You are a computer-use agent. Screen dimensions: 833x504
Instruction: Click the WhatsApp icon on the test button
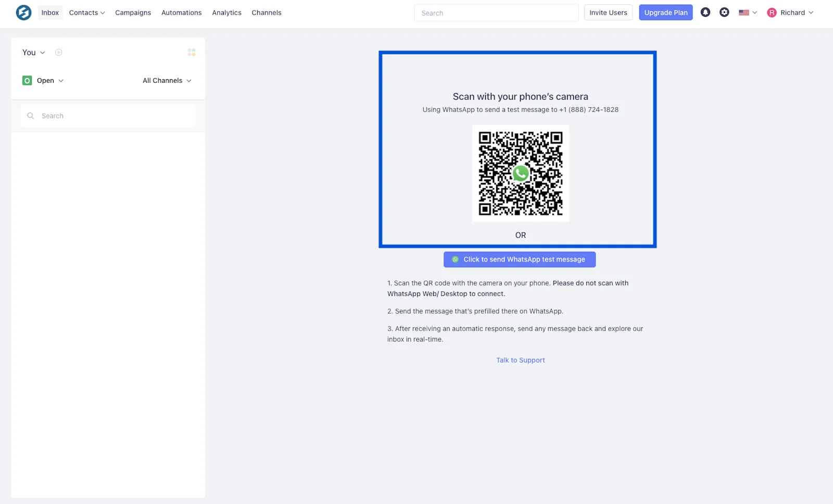coord(455,259)
